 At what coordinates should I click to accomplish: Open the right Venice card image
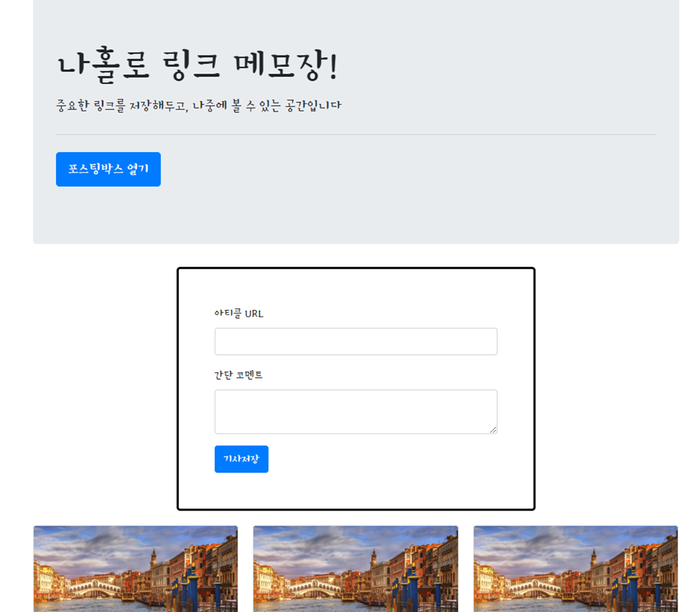(x=576, y=569)
